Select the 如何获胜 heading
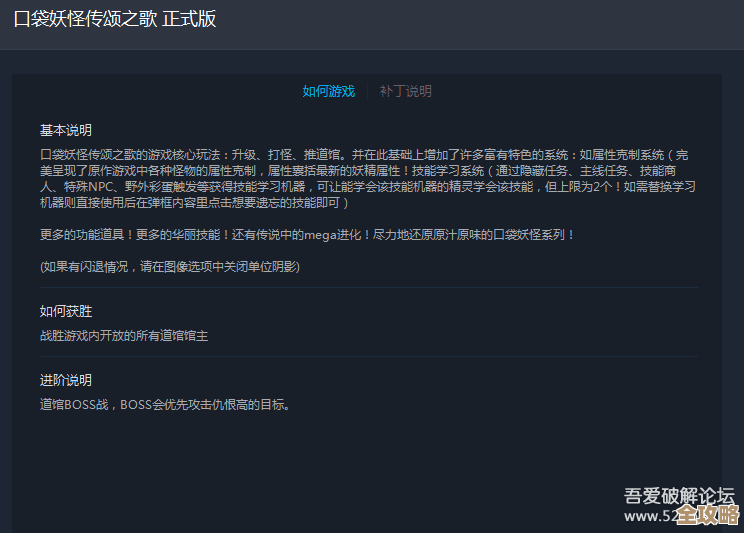 pyautogui.click(x=65, y=311)
